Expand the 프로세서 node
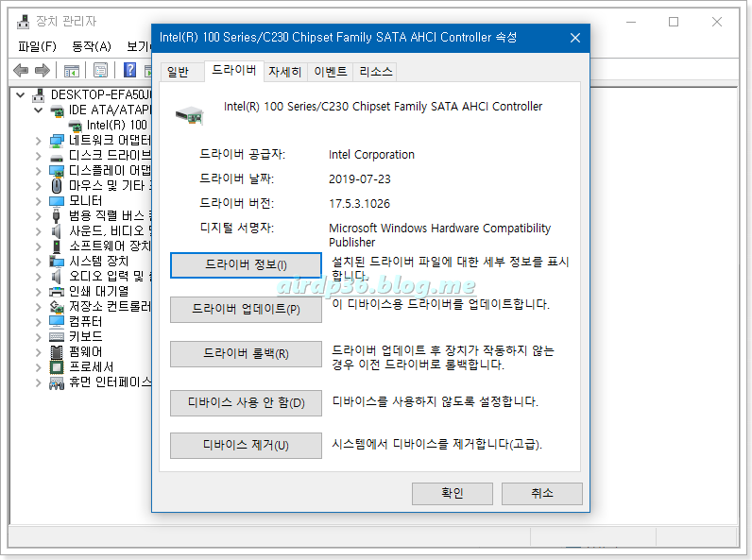Viewport: 752px width, 560px height. [39, 367]
